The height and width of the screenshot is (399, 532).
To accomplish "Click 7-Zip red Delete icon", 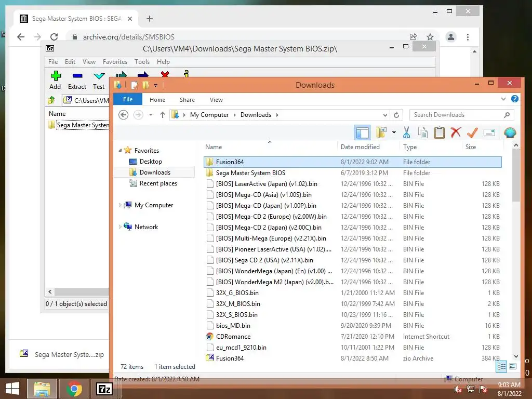I will tap(165, 74).
